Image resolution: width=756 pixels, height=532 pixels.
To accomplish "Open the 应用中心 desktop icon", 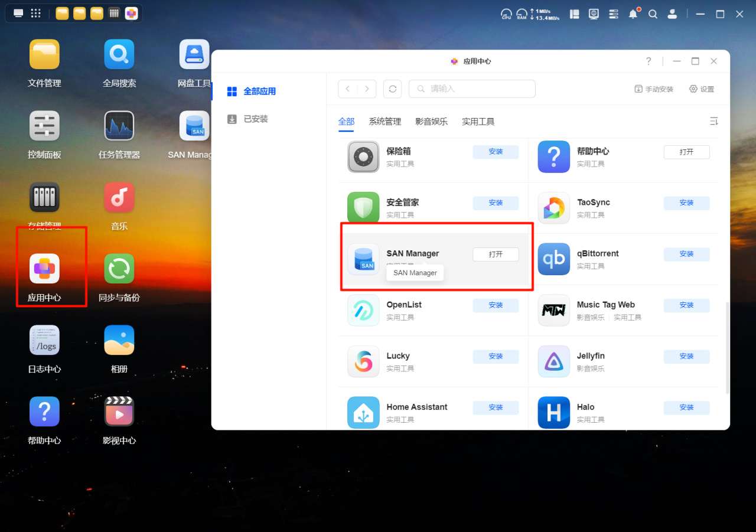I will point(44,269).
